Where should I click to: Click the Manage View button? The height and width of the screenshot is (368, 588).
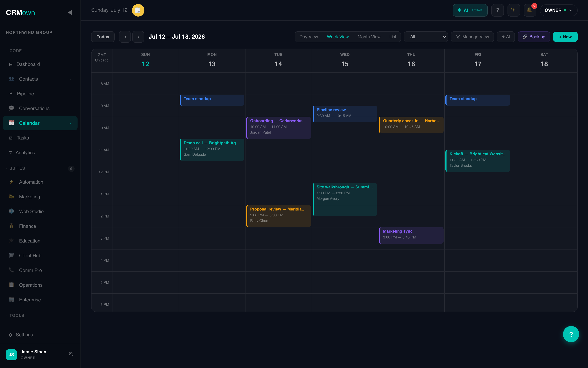tap(472, 37)
